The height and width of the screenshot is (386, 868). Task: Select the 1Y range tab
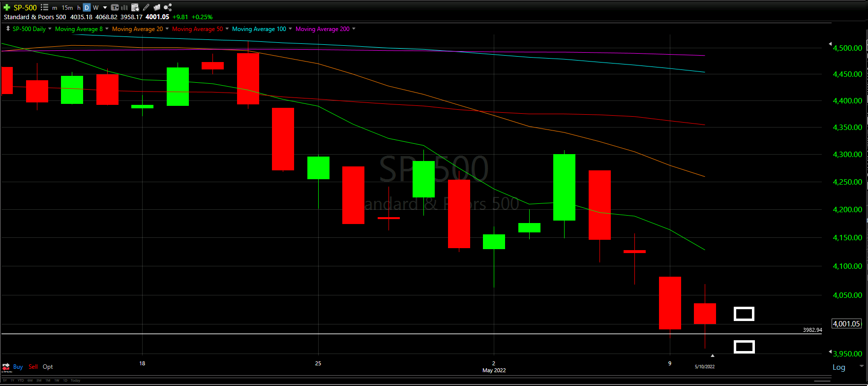pyautogui.click(x=12, y=381)
